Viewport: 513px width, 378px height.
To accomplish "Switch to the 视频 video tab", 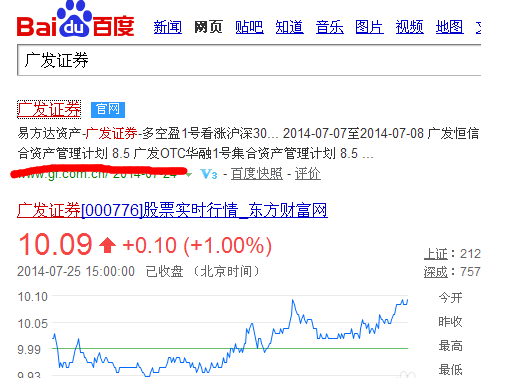I will [410, 27].
